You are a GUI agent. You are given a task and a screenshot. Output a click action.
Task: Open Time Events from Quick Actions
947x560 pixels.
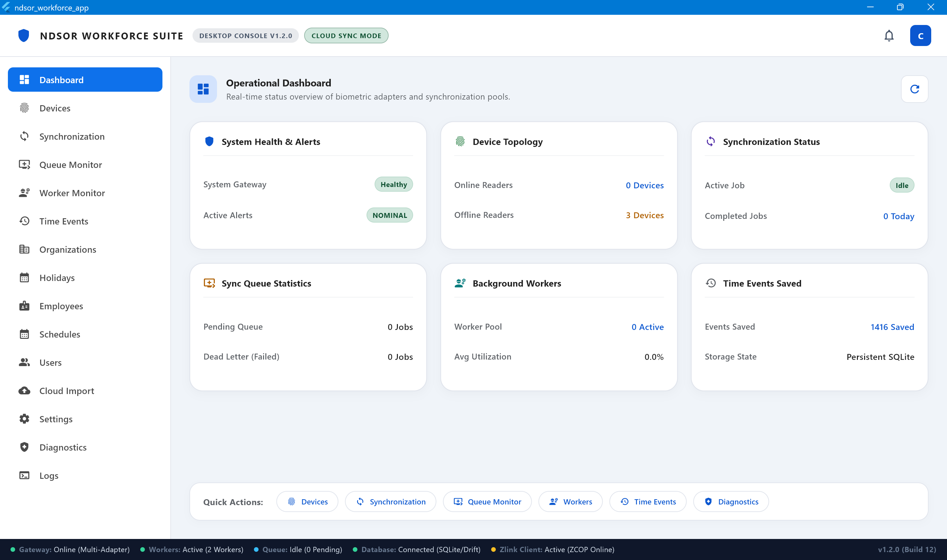click(x=648, y=502)
